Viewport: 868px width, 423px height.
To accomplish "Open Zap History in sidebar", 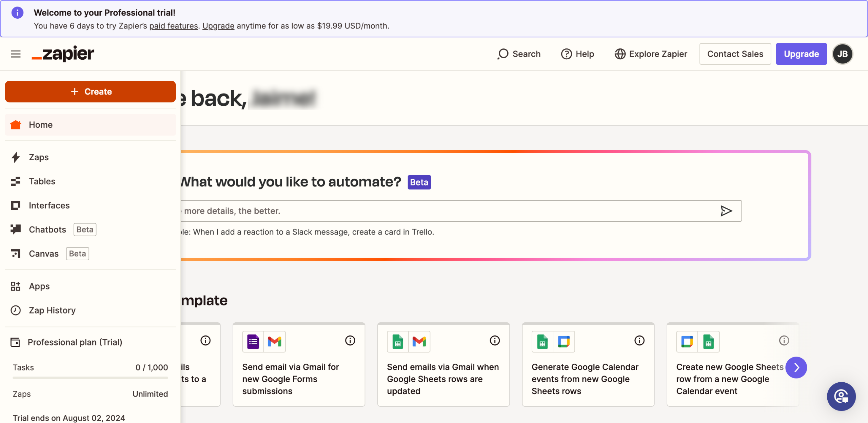I will click(x=52, y=310).
